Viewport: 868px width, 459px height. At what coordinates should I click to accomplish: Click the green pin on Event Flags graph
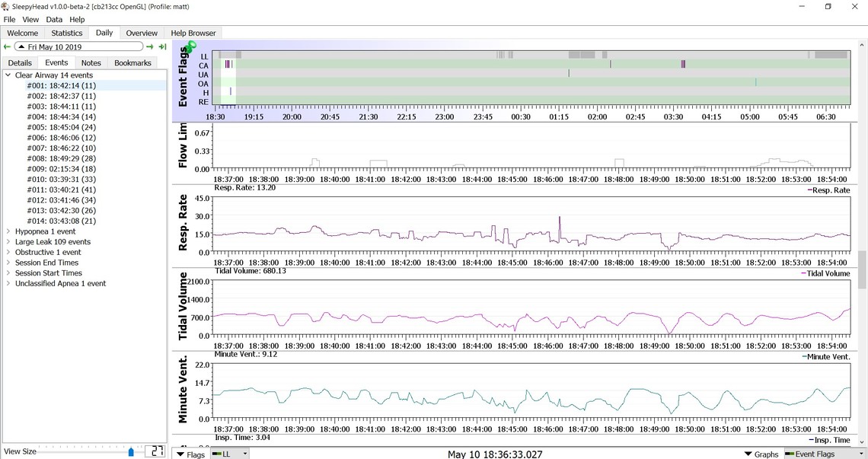coord(190,48)
